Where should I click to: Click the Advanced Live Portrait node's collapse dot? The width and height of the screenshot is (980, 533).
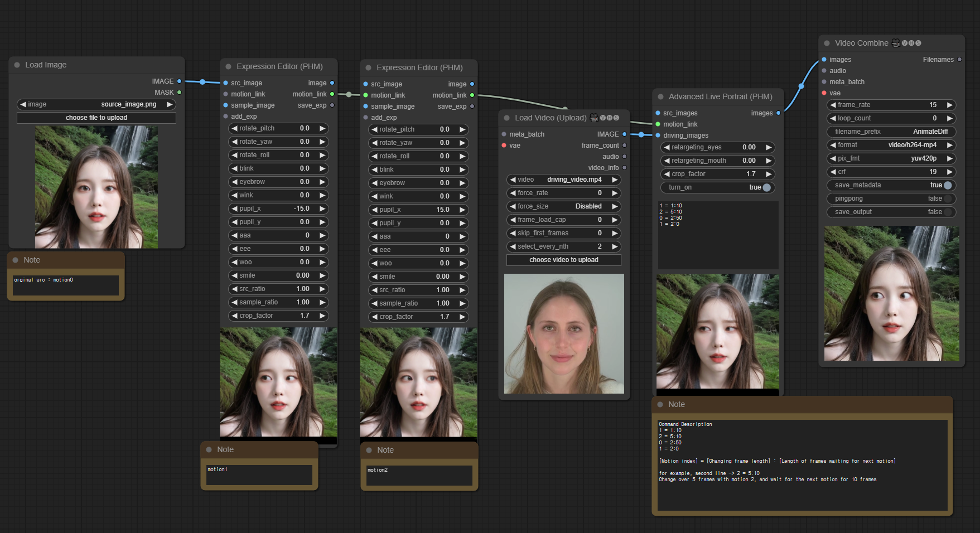coord(660,97)
